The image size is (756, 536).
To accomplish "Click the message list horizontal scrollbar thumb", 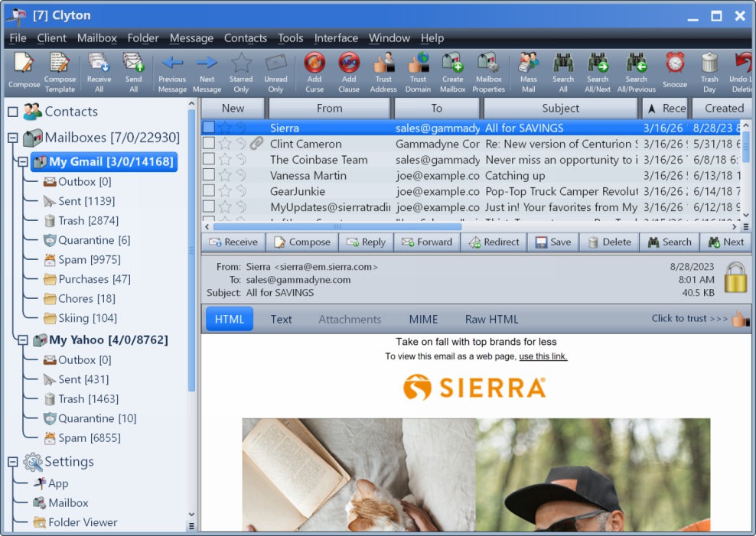I will (337, 226).
